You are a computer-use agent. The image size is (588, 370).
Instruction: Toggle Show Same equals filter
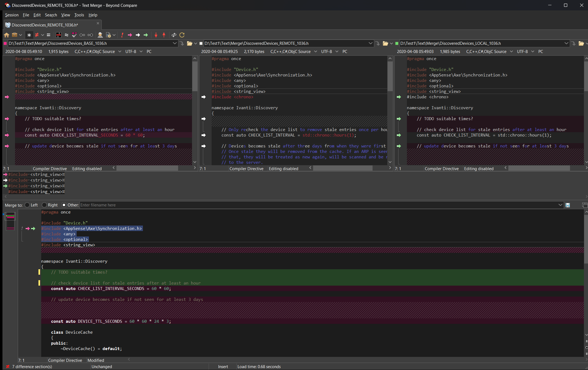pyautogui.click(x=49, y=35)
